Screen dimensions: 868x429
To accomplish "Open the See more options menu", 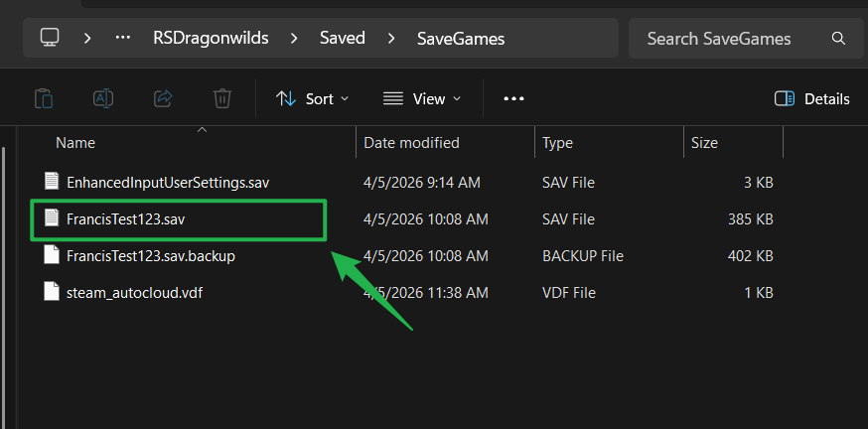I will pyautogui.click(x=513, y=98).
